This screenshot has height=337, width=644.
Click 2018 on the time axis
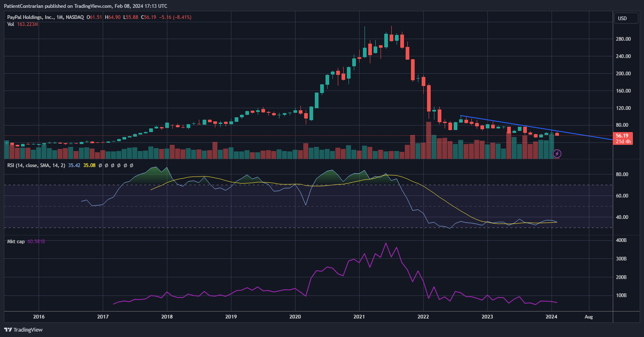coord(167,317)
